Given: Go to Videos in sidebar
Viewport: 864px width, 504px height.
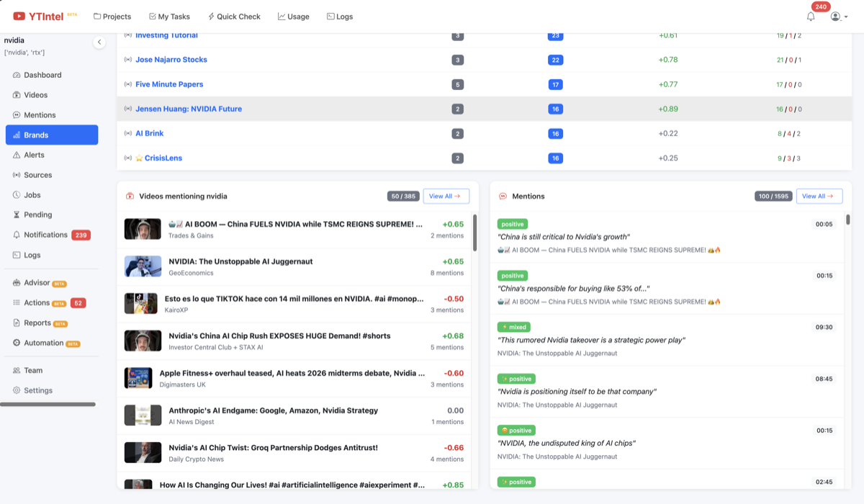Looking at the screenshot, I should tap(35, 95).
